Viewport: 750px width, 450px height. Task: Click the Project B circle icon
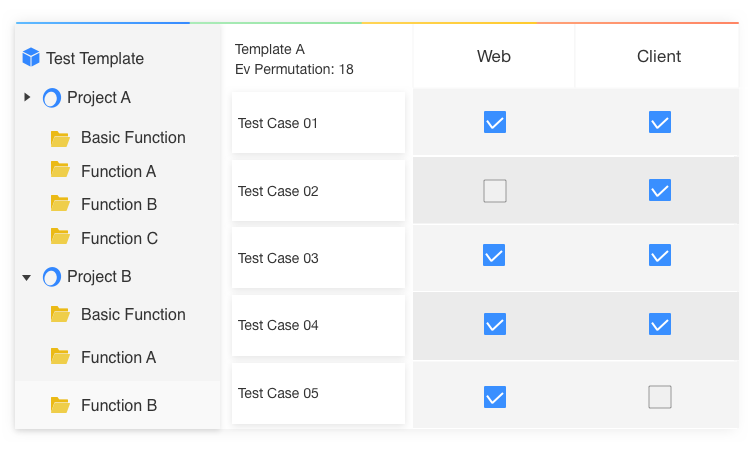(x=52, y=277)
